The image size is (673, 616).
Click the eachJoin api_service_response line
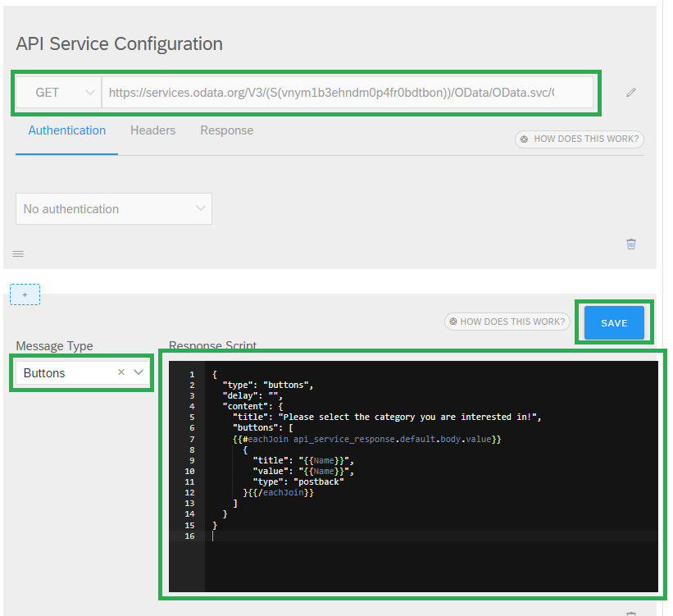tap(366, 439)
